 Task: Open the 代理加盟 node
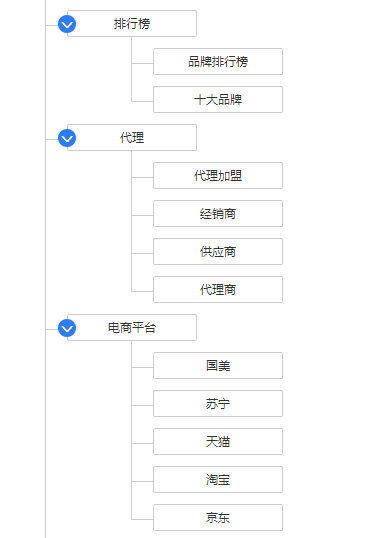218,176
